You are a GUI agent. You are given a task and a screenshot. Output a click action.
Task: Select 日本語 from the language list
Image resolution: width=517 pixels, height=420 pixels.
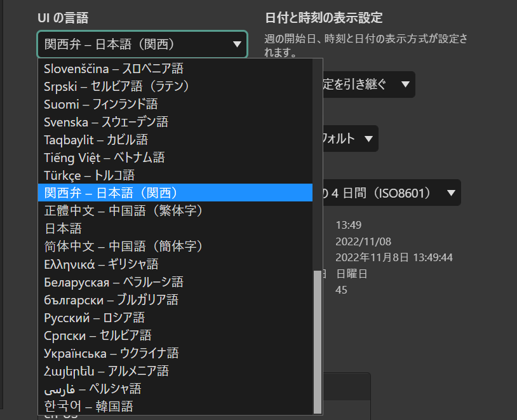(x=64, y=228)
